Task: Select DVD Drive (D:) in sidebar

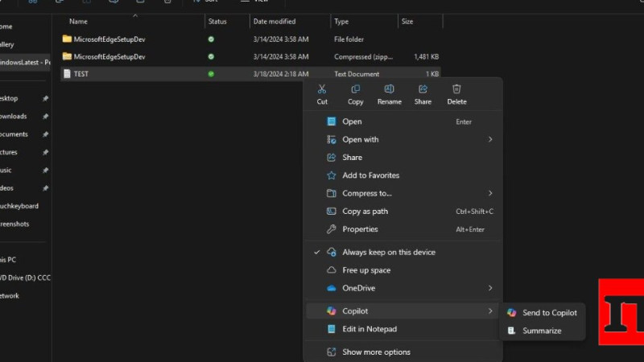Action: pyautogui.click(x=25, y=278)
